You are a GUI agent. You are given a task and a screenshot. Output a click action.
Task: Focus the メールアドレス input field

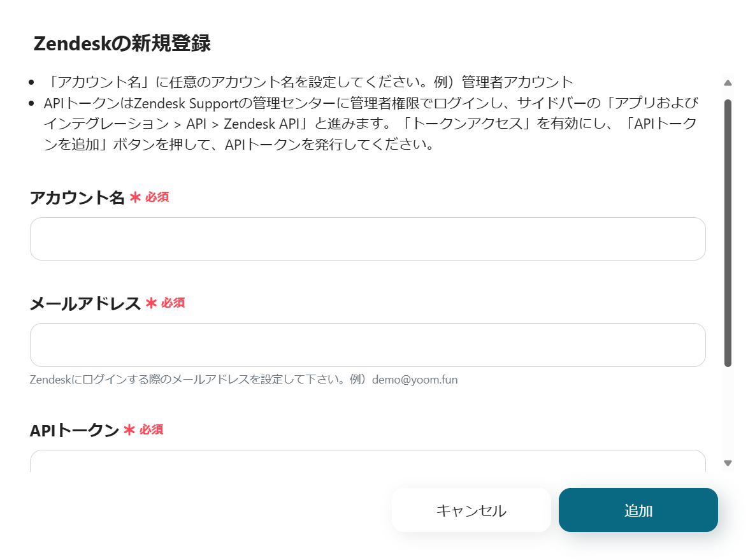368,345
